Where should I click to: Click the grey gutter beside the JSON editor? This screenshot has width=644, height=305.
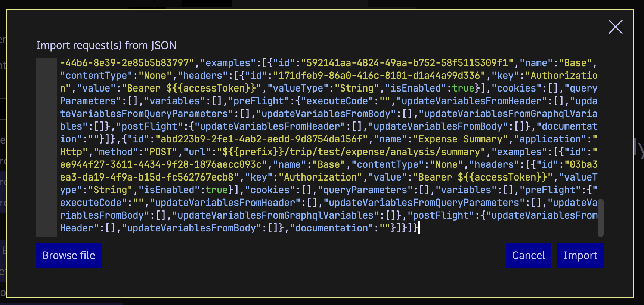46,147
